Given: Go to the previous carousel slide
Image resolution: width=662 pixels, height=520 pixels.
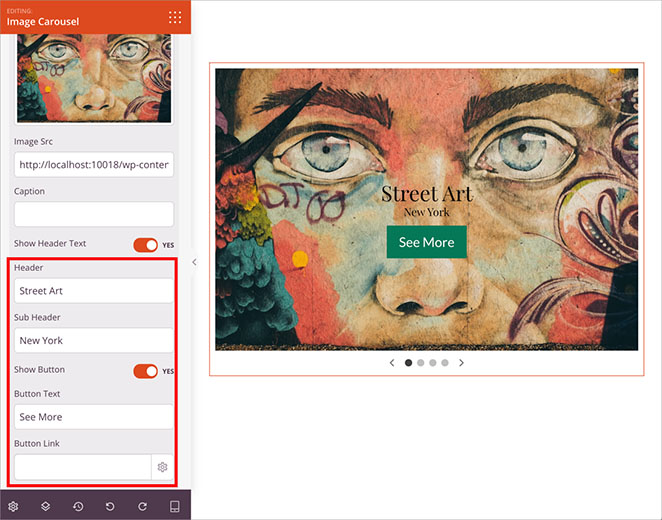Looking at the screenshot, I should 392,363.
